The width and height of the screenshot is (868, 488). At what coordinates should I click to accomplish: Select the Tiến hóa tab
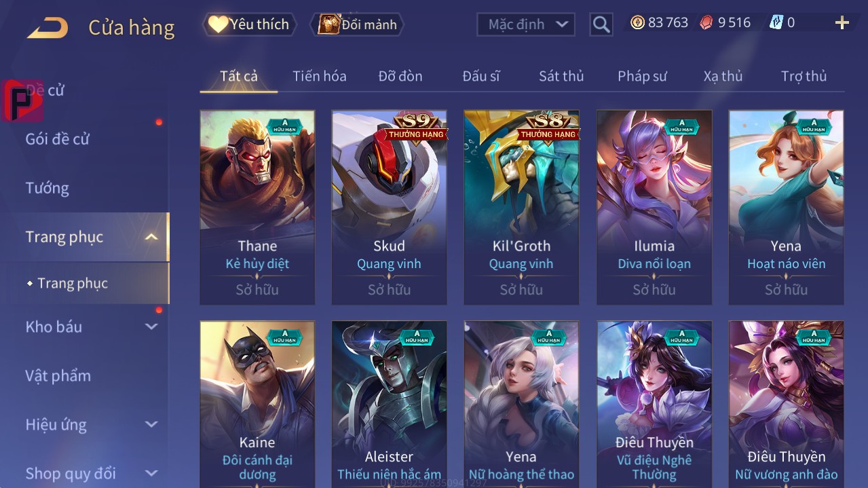coord(320,76)
